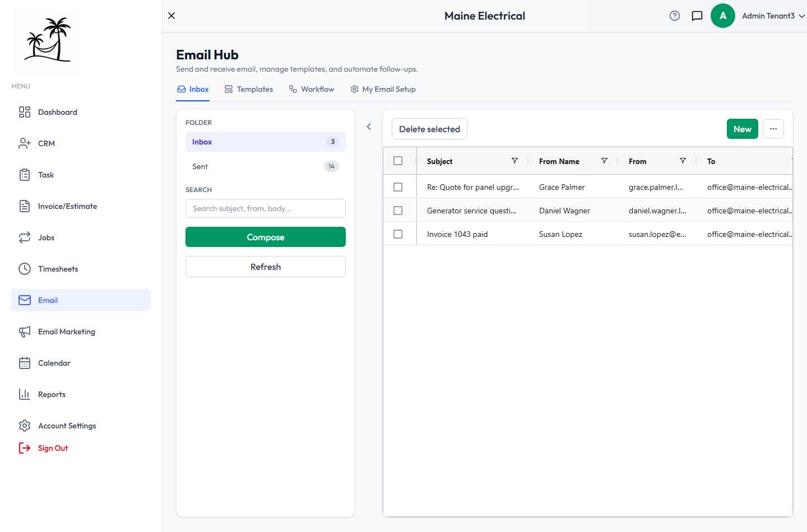Screen dimensions: 807x532
Task: Close the sidebar with the X icon
Action: pos(171,16)
